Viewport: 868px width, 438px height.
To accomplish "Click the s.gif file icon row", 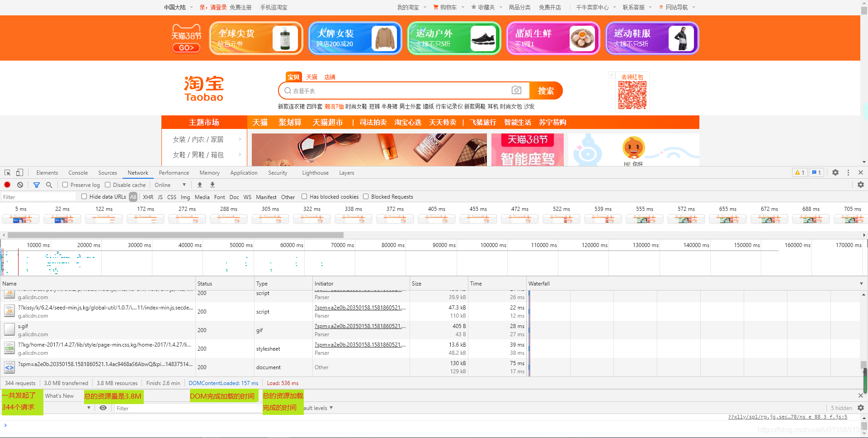I will point(9,329).
